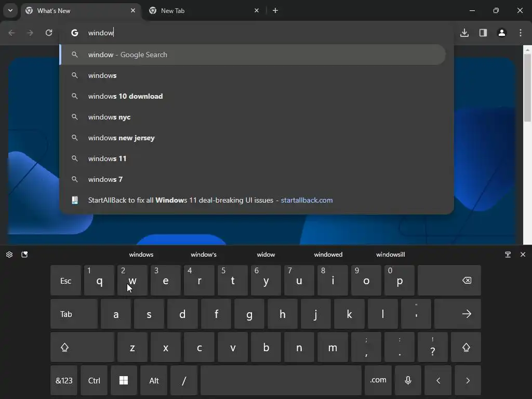Tap the comma key
The image size is (532, 399).
(366, 347)
